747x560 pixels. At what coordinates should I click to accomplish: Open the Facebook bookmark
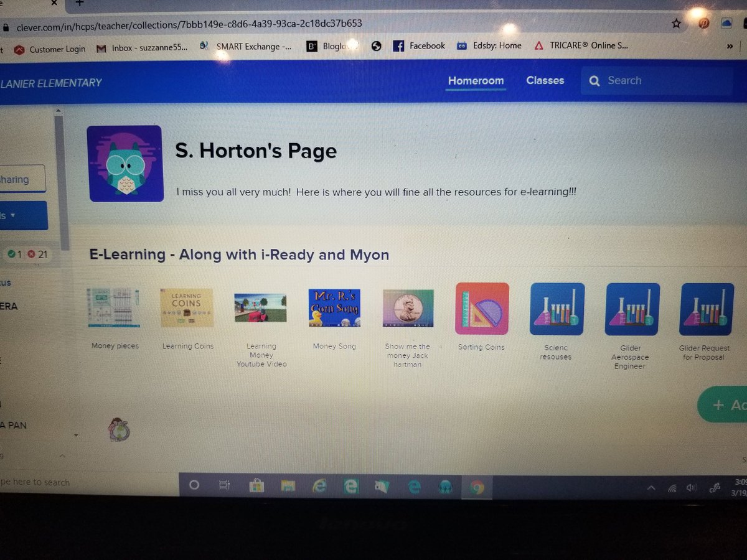pyautogui.click(x=419, y=46)
